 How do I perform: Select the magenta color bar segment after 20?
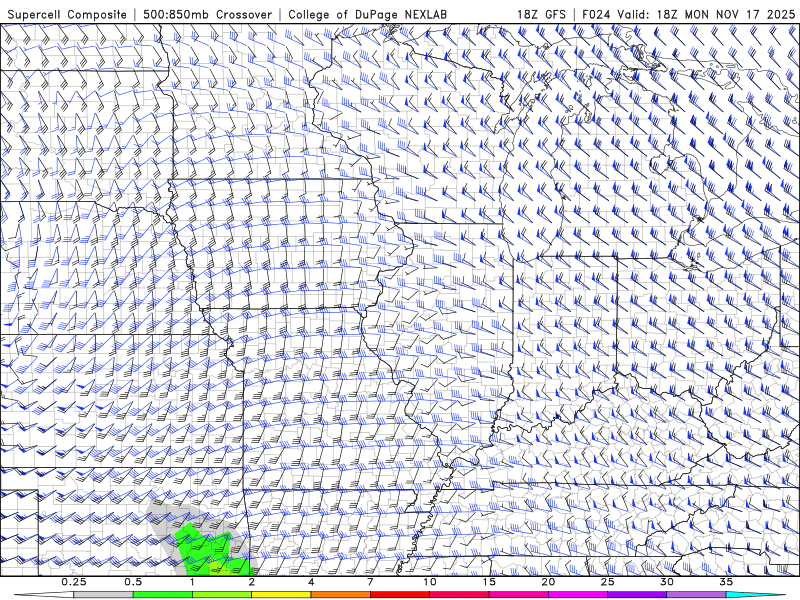(x=578, y=595)
